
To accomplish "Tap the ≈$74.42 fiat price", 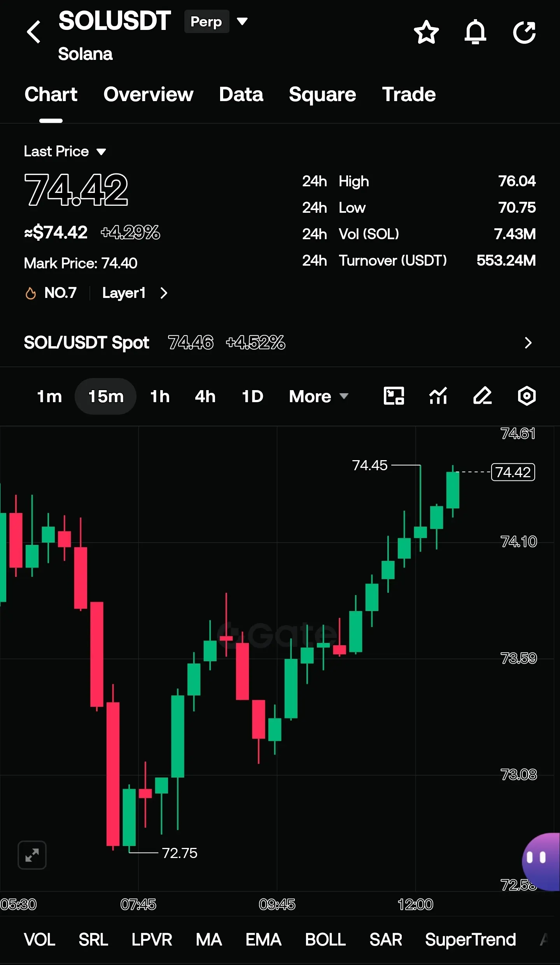I will pos(56,233).
